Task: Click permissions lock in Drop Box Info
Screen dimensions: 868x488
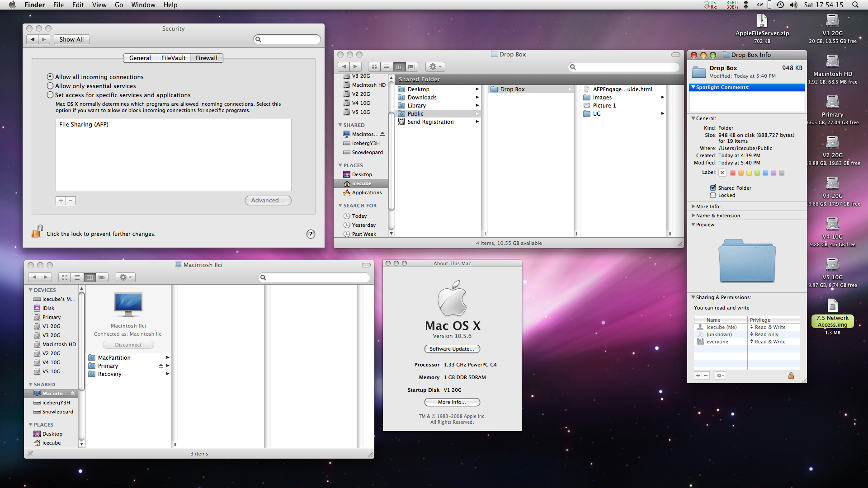Action: pyautogui.click(x=791, y=375)
